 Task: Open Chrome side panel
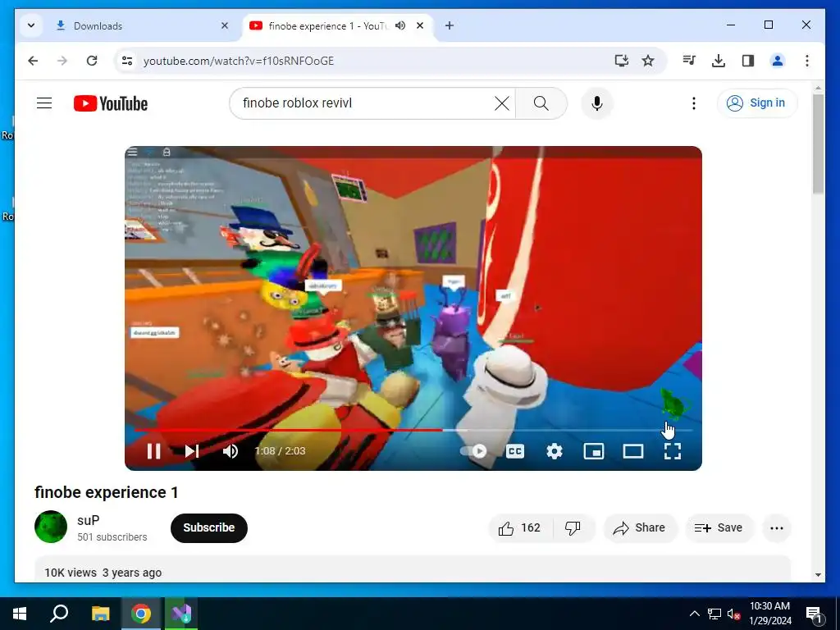(748, 61)
